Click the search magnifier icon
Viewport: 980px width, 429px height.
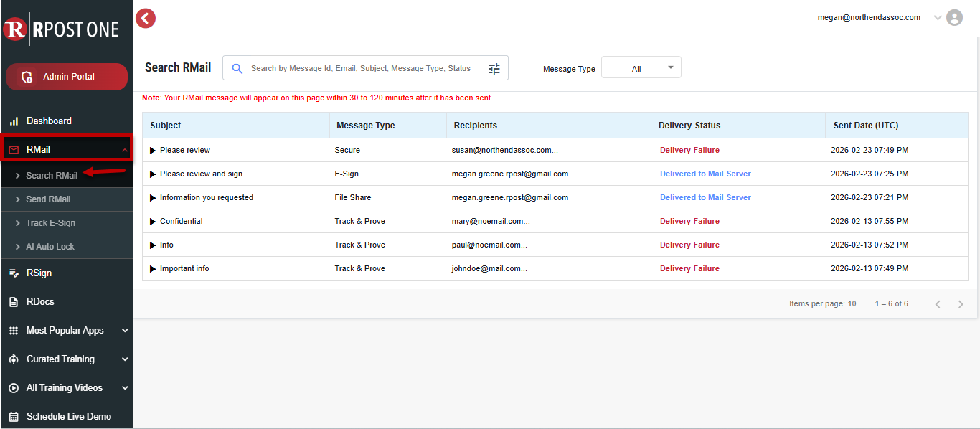(x=237, y=69)
